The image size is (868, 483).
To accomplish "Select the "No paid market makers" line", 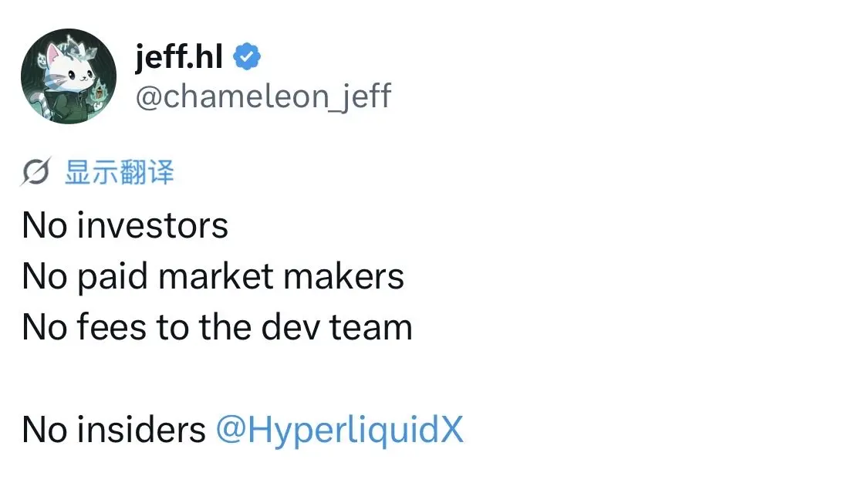I will click(213, 277).
